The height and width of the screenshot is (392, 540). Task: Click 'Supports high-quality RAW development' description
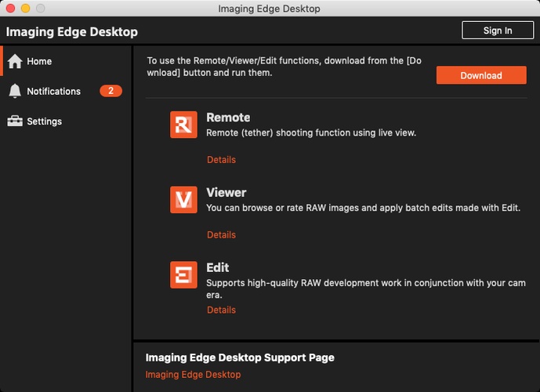coord(366,289)
